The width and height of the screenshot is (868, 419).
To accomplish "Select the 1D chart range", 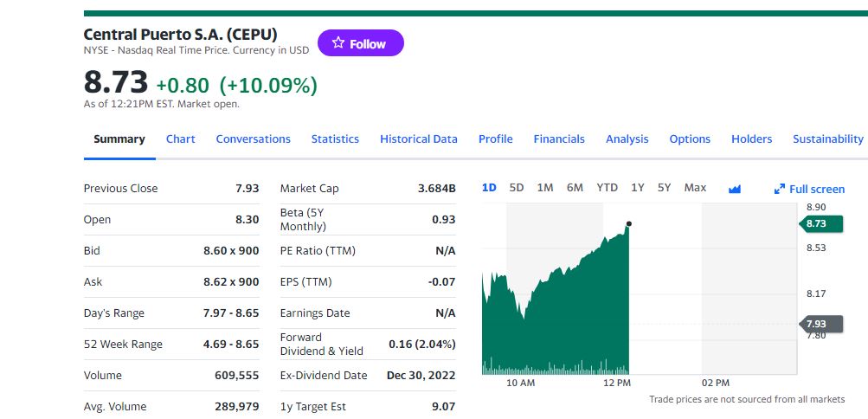I will tap(489, 188).
